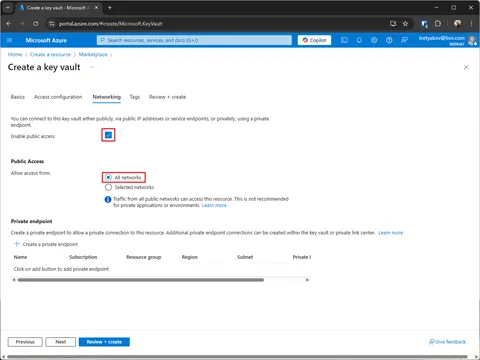Select the Networking tab
480x360 pixels.
point(107,97)
